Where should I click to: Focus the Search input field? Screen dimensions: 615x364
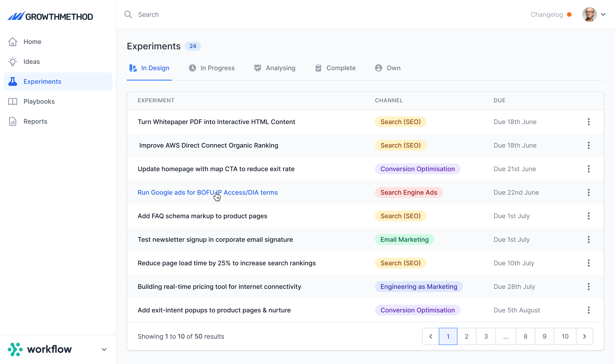[x=319, y=14]
